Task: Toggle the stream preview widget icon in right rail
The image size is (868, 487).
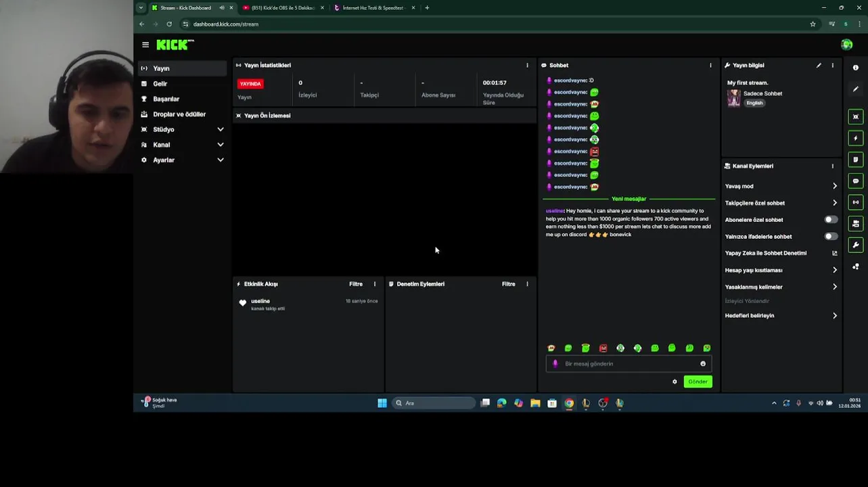Action: click(x=856, y=117)
